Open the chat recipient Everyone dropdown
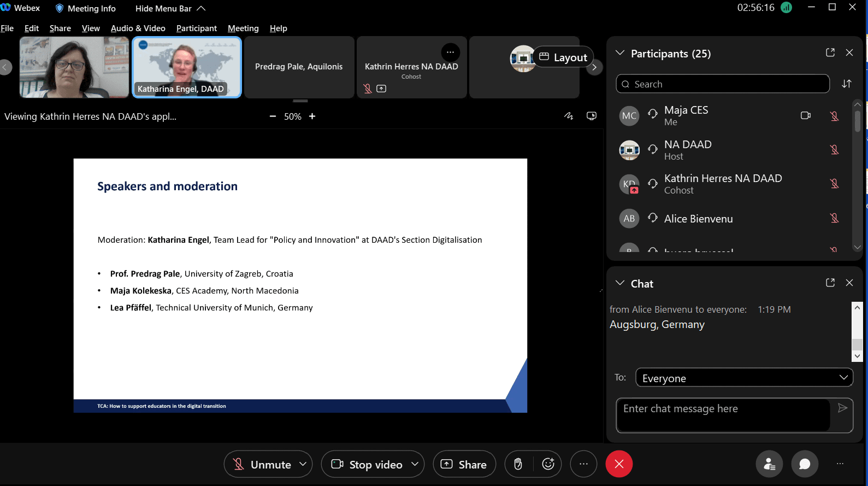Screen dimensions: 868x486 (744, 378)
